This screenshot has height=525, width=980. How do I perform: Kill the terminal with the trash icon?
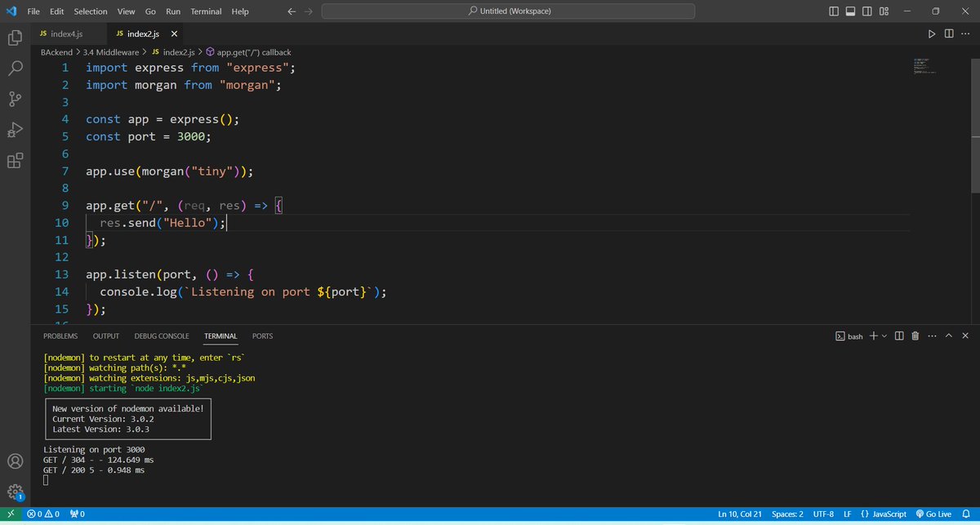pos(915,336)
